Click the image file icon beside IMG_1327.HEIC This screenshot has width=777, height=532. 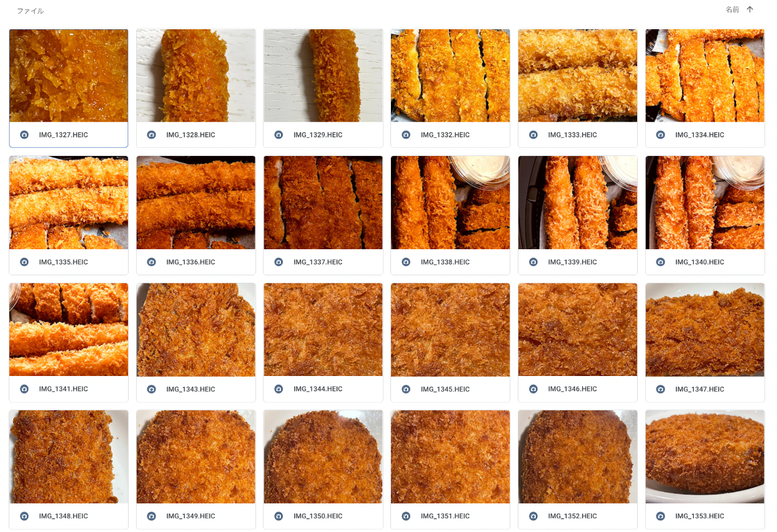(24, 135)
